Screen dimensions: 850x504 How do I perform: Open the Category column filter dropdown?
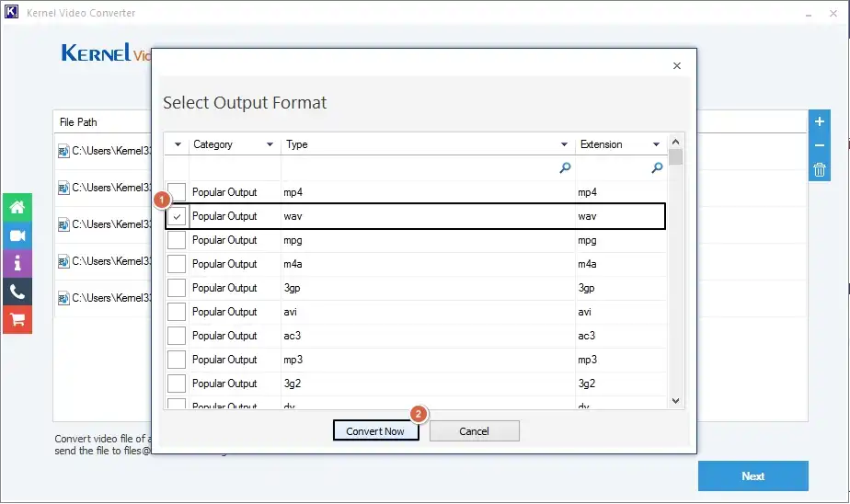[270, 144]
